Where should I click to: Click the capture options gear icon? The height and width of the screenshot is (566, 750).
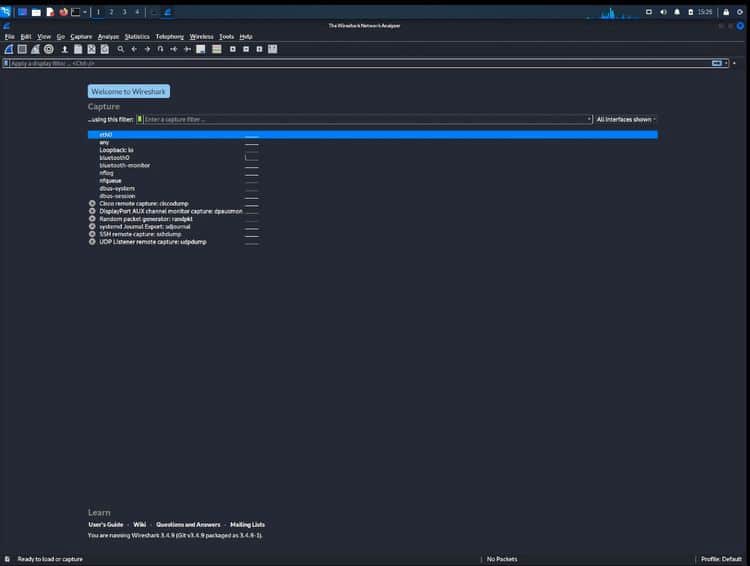point(48,48)
